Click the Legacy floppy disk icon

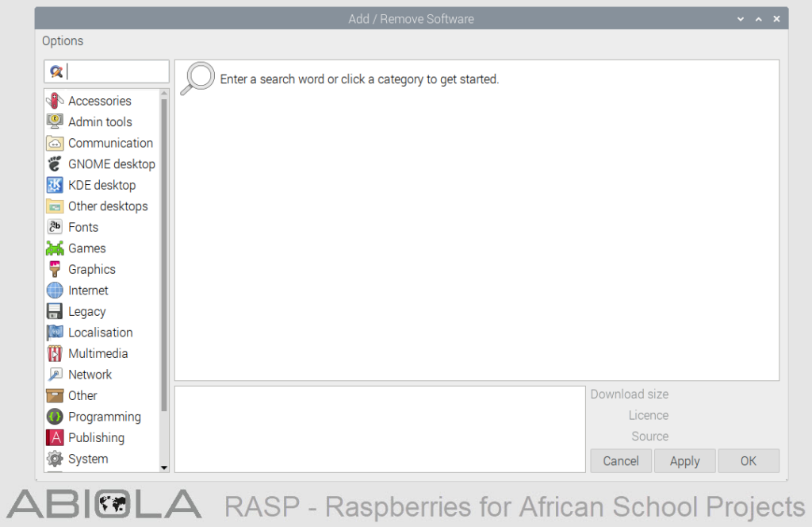click(x=55, y=311)
